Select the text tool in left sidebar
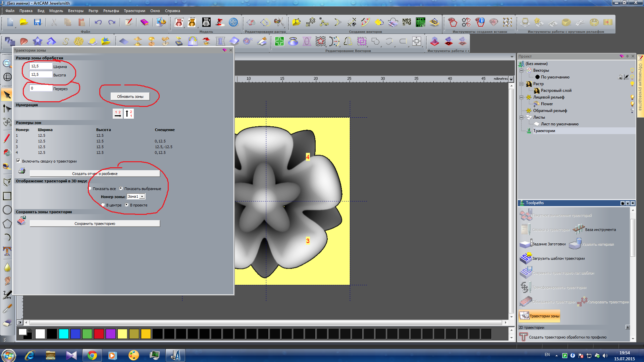Image resolution: width=644 pixels, height=362 pixels. (x=7, y=251)
